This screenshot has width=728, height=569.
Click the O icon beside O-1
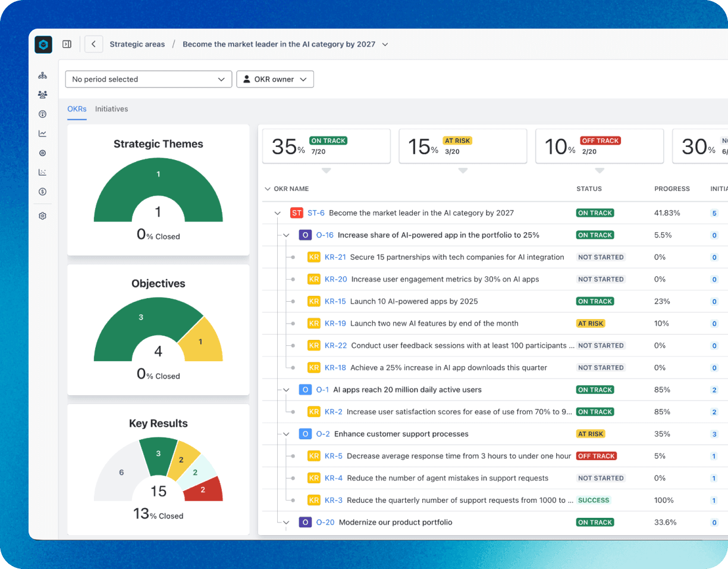click(x=305, y=390)
